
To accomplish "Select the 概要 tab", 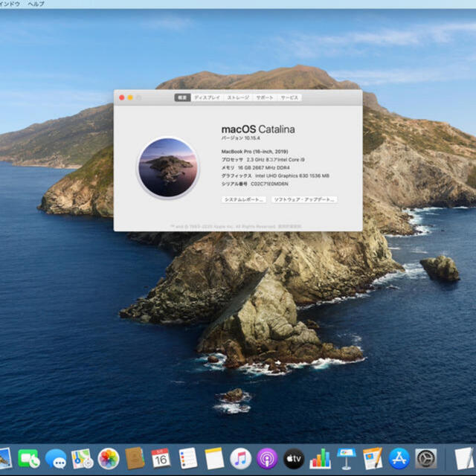I will tap(182, 97).
